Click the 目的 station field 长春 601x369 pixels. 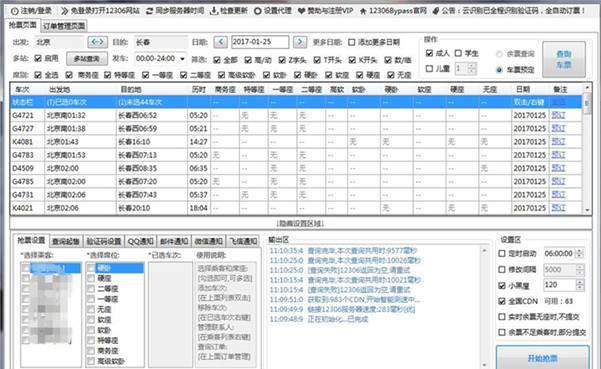[161, 42]
